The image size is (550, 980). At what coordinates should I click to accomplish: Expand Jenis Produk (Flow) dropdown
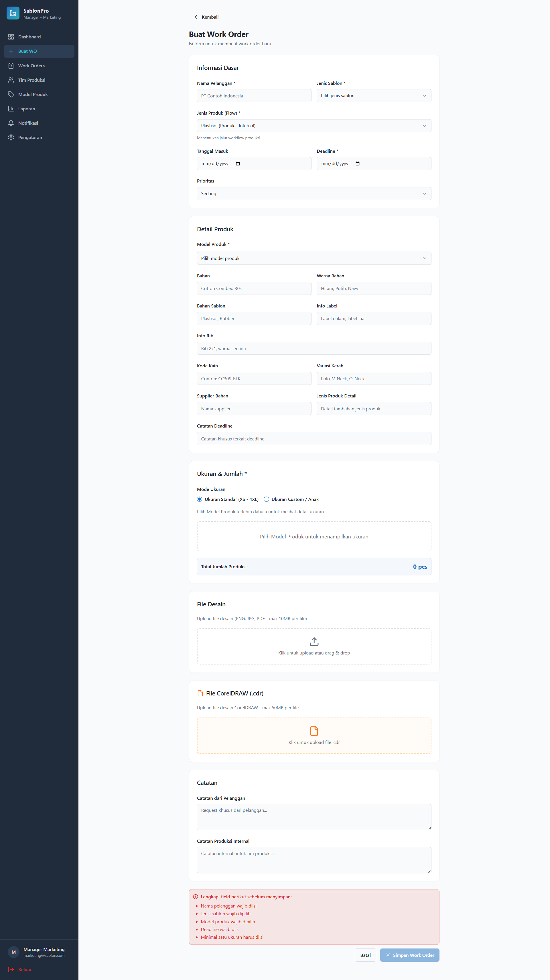point(314,126)
